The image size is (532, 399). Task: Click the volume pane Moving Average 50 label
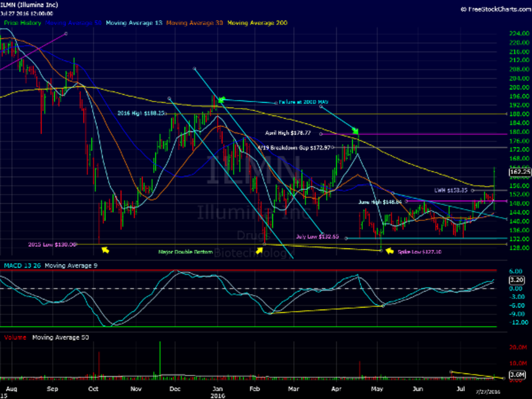point(60,337)
